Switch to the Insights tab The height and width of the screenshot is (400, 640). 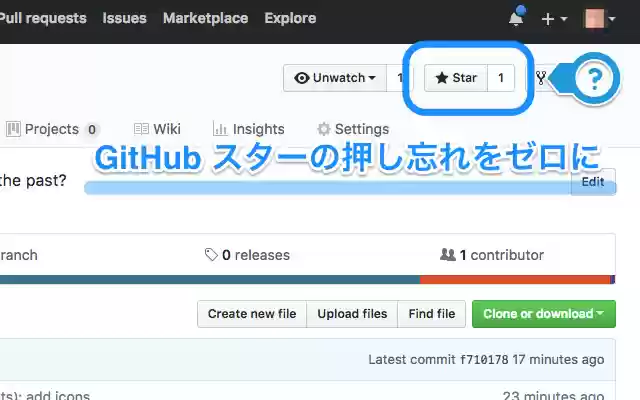[x=249, y=129]
